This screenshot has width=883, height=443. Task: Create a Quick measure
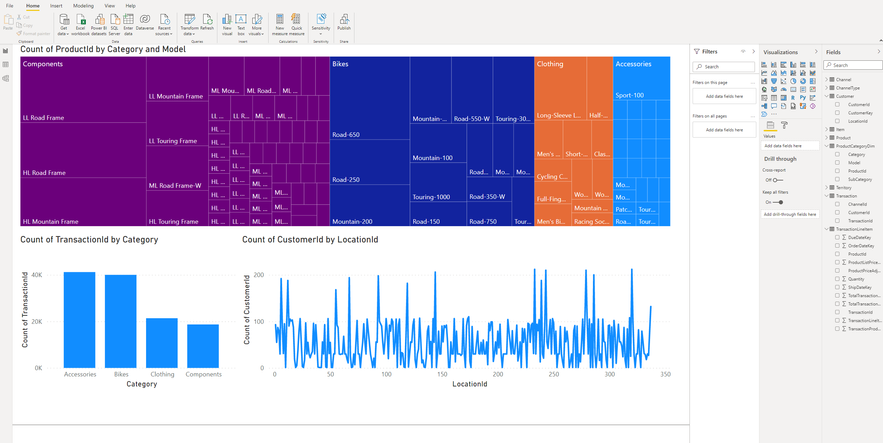297,23
